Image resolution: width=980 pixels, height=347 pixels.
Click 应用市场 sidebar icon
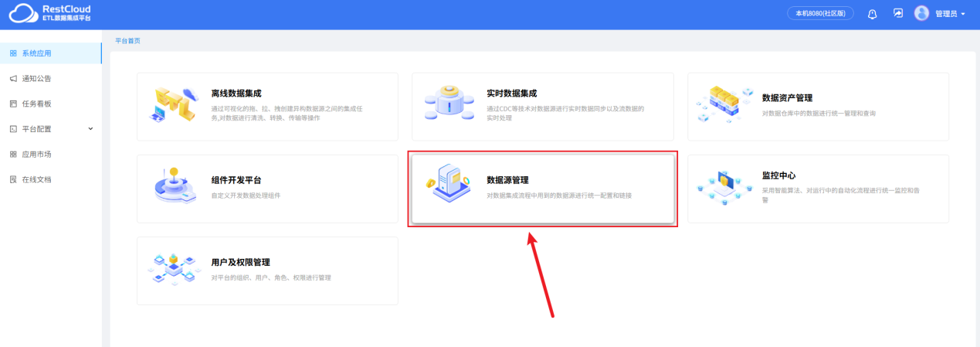pos(13,155)
